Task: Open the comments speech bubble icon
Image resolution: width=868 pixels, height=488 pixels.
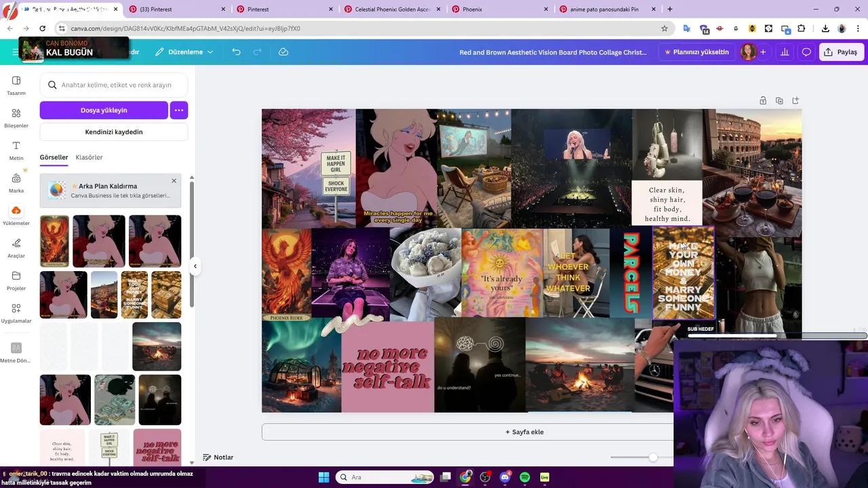Action: click(806, 52)
